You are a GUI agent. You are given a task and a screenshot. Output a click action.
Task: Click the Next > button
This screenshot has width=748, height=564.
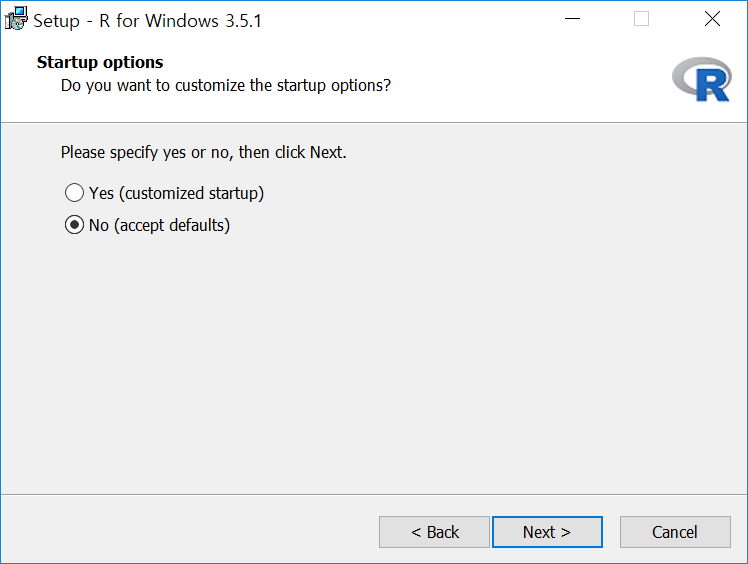[547, 532]
